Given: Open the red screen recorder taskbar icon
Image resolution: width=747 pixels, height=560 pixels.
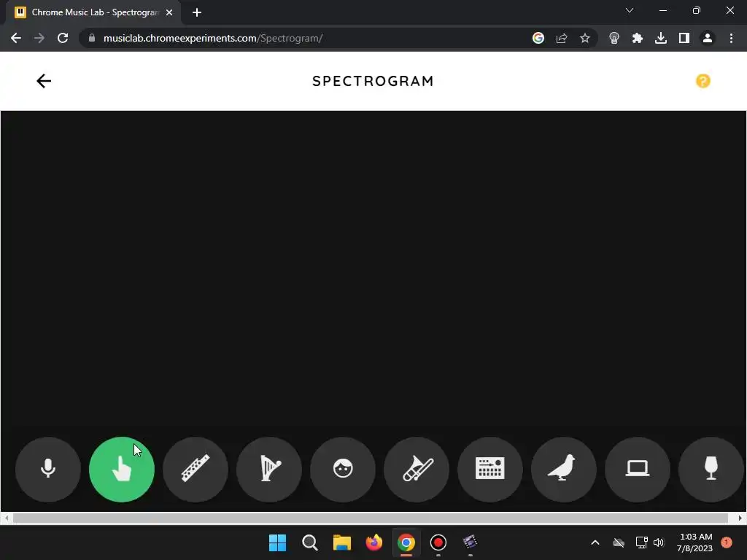Looking at the screenshot, I should coord(438,542).
